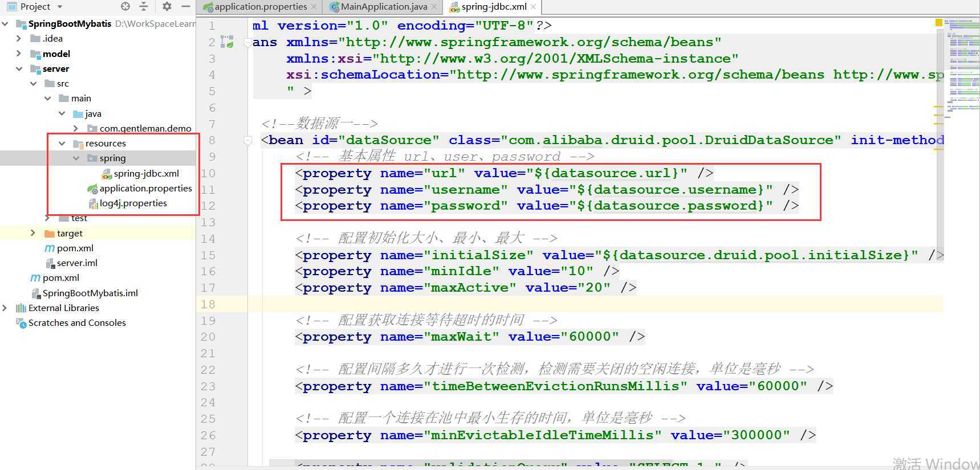
Task: Collapse the server module
Action: click(x=19, y=68)
